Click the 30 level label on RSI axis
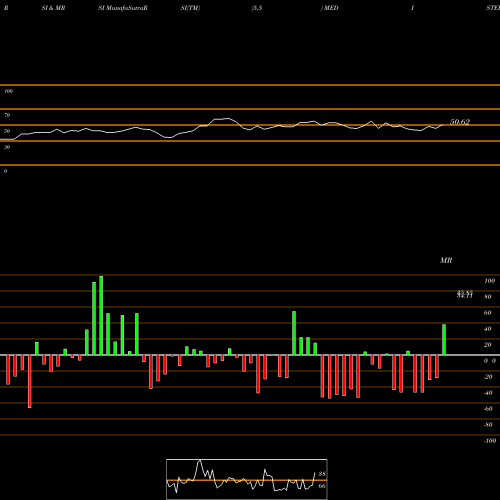Viewport: 500px width, 500px height. click(7, 147)
